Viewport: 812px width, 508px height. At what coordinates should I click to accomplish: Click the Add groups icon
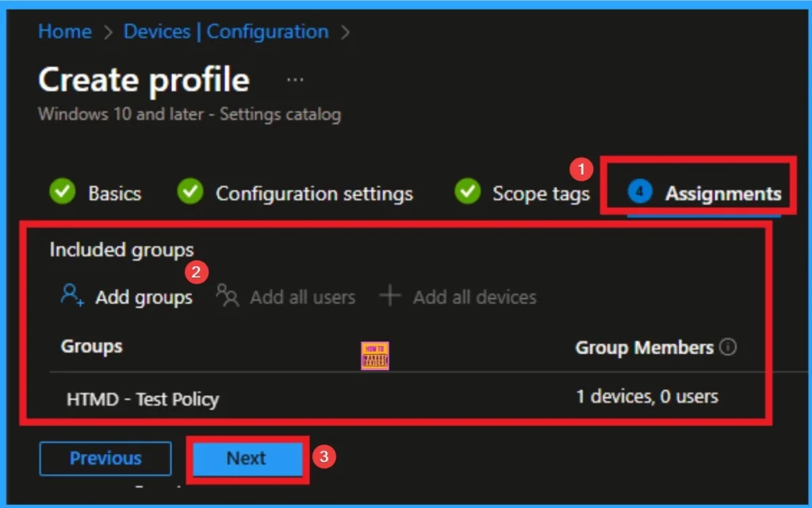click(72, 296)
